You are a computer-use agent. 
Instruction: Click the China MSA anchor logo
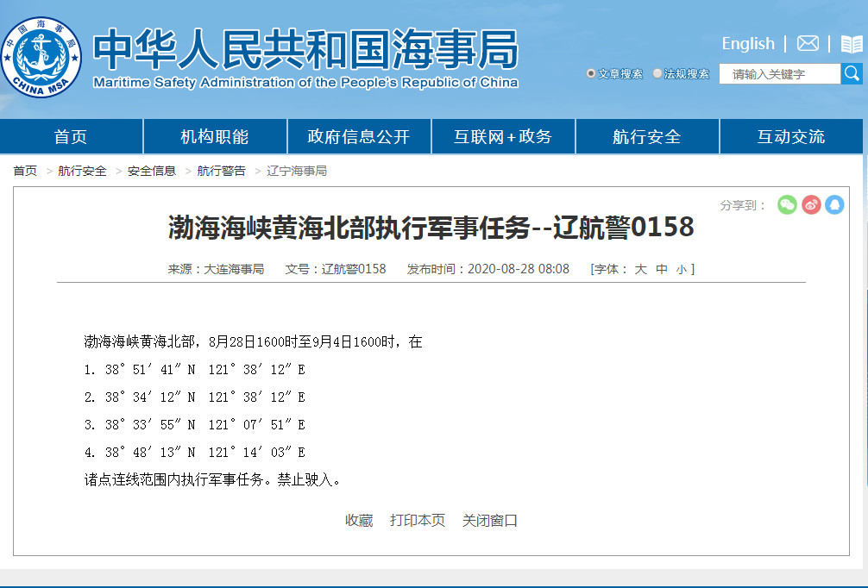41,56
